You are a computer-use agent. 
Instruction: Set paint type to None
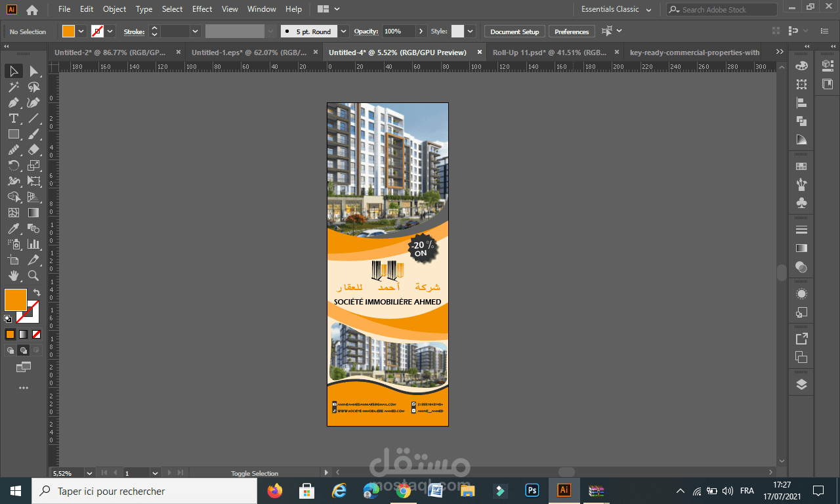pos(36,334)
